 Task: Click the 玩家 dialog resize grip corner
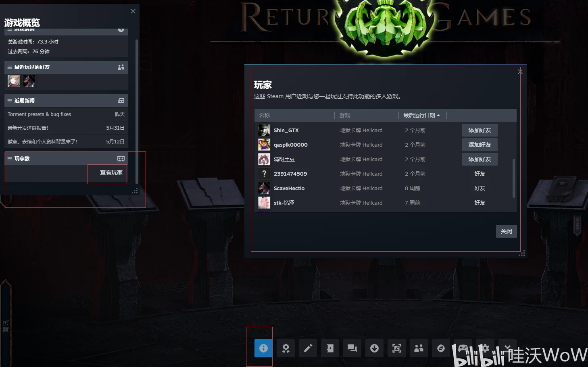point(522,253)
